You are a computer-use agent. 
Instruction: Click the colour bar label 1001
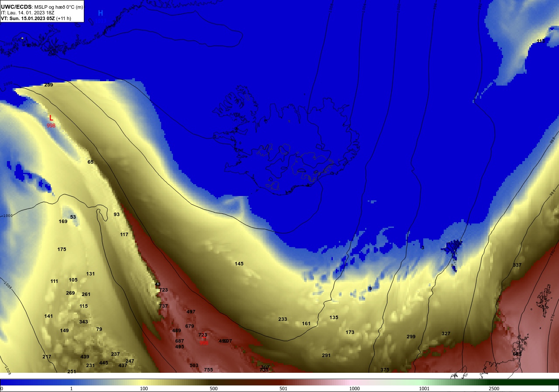[424, 389]
